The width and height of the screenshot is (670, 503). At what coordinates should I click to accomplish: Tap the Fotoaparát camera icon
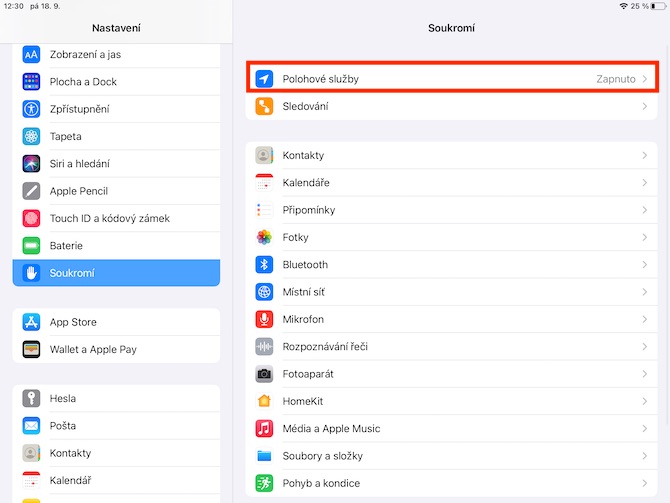point(264,374)
